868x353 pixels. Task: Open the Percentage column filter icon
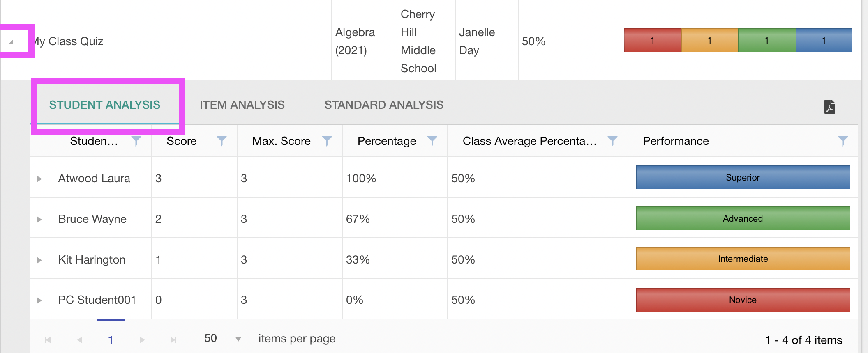[432, 141]
